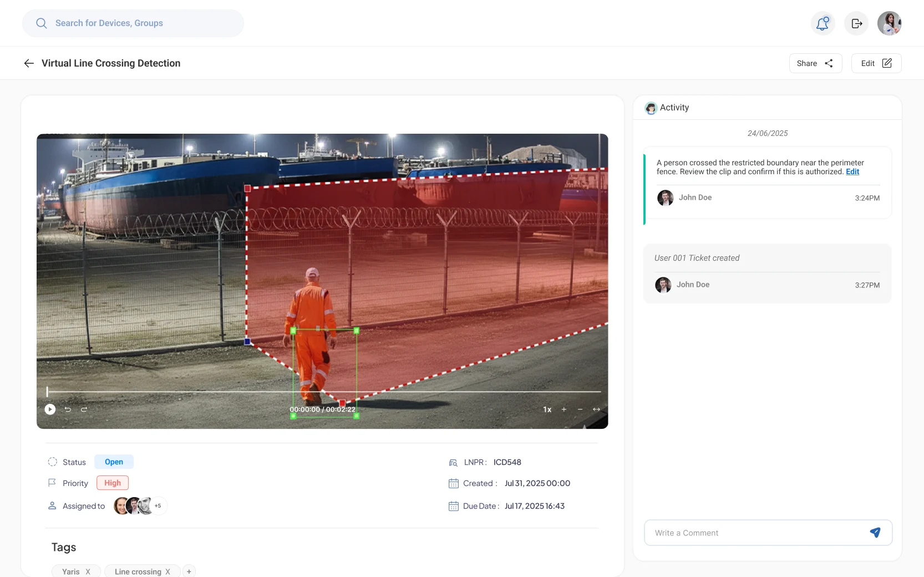Click the Due Date calendar icon
Screen dimensions: 924x577
(x=454, y=506)
